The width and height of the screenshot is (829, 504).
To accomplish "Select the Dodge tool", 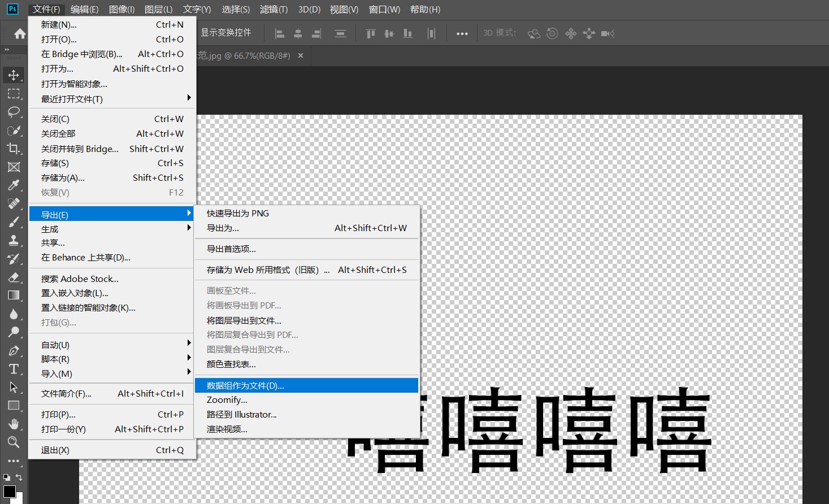I will (14, 332).
